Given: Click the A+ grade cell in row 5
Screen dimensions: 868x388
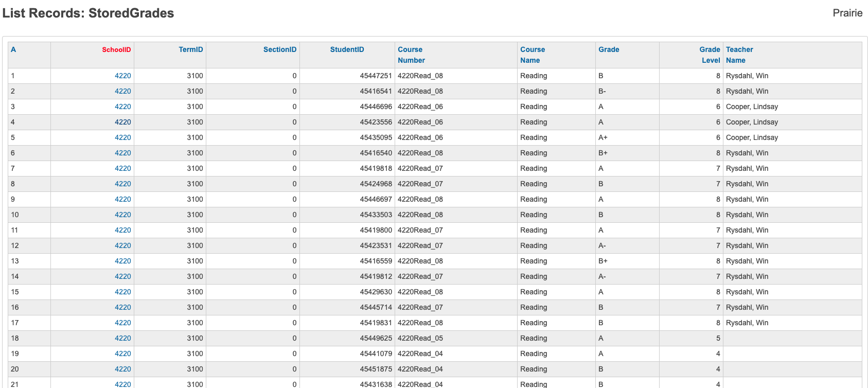Looking at the screenshot, I should coord(627,137).
